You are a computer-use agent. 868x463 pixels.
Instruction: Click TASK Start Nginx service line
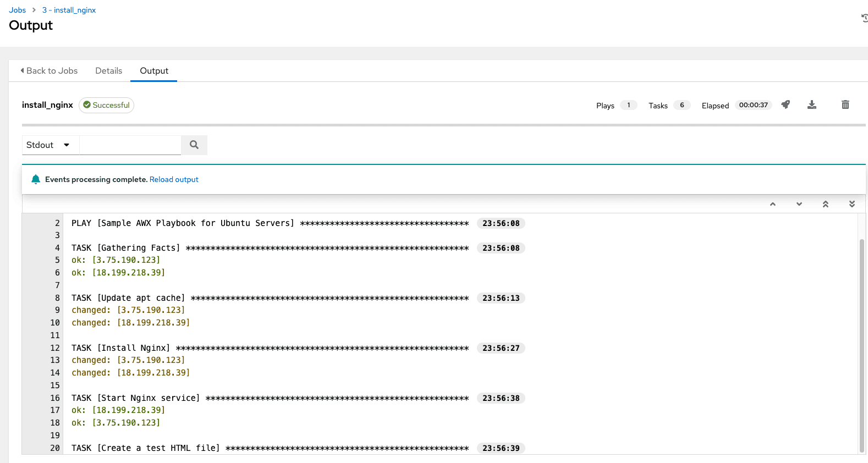tap(270, 398)
